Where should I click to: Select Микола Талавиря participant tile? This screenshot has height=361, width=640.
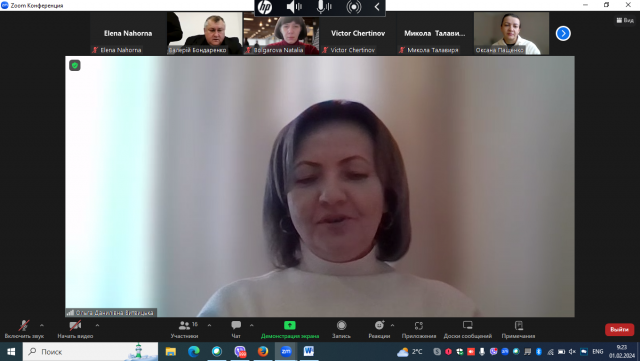[435, 33]
